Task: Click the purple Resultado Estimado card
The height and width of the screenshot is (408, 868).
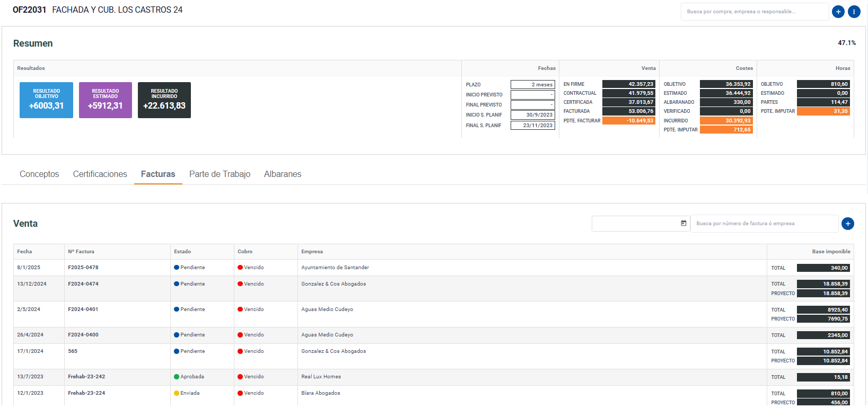Action: point(106,100)
